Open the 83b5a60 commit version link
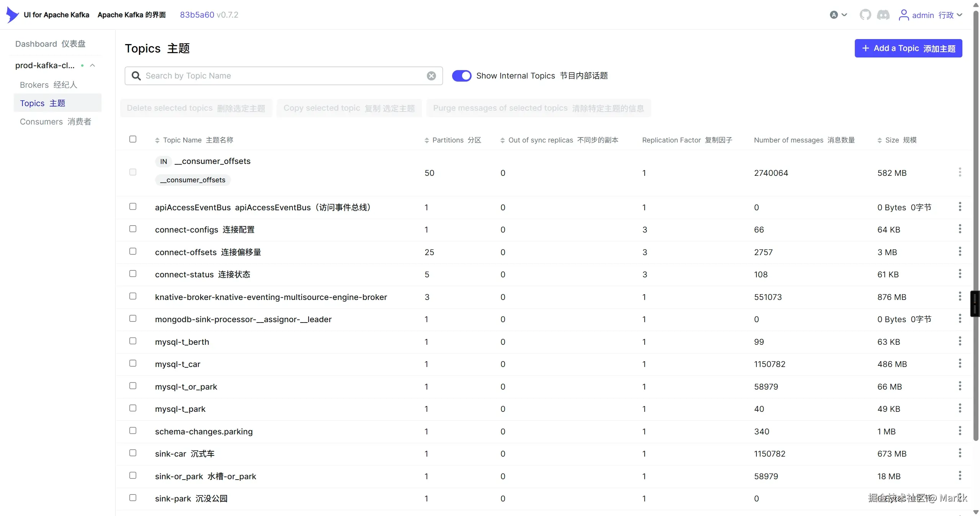The height and width of the screenshot is (516, 980). tap(197, 15)
